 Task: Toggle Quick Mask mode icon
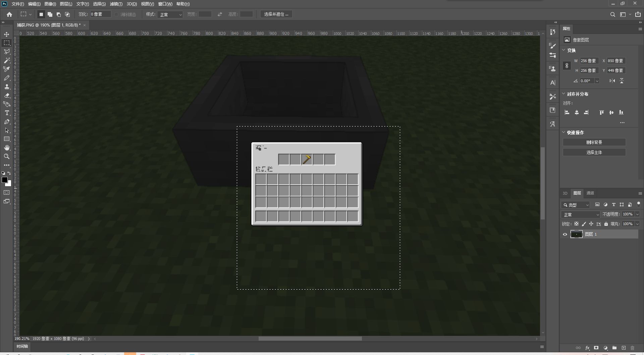[x=6, y=193]
